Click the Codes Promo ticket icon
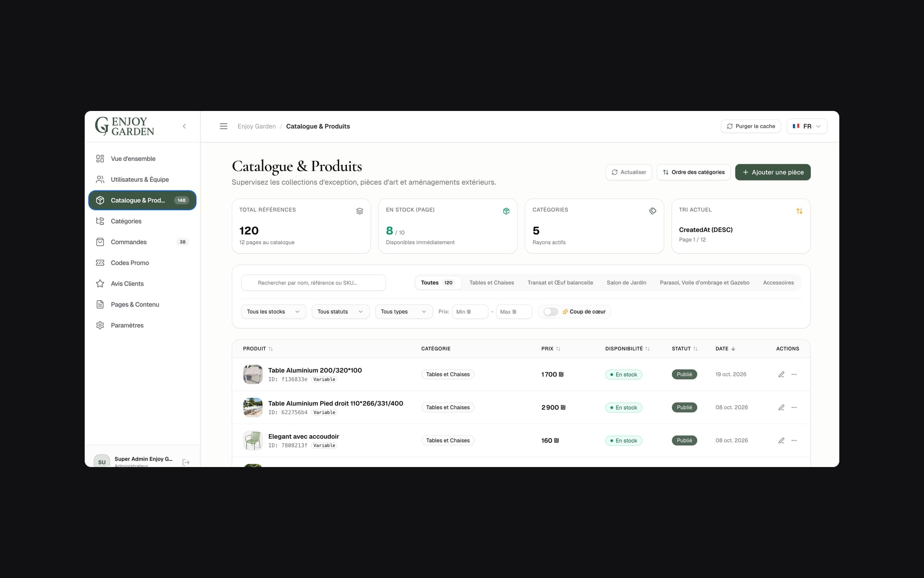This screenshot has width=924, height=578. click(x=100, y=263)
